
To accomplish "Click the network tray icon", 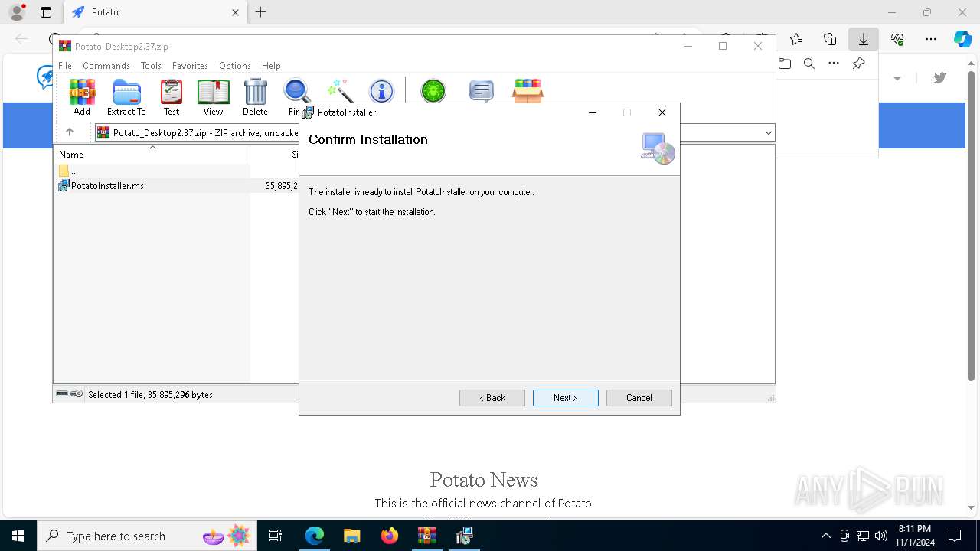I will click(863, 536).
